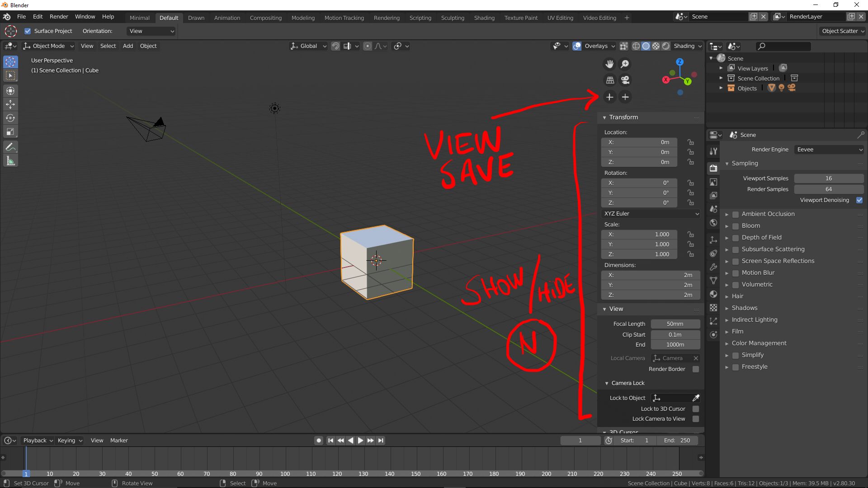Viewport: 868px width, 488px height.
Task: Open the Render menu
Action: [59, 17]
